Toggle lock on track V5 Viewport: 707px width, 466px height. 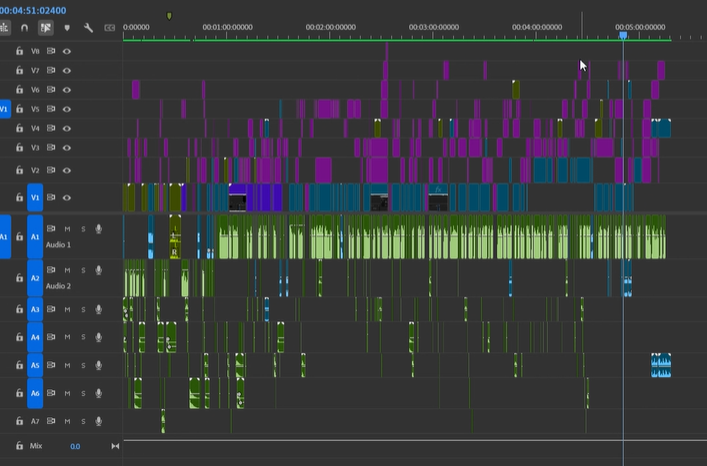[19, 109]
